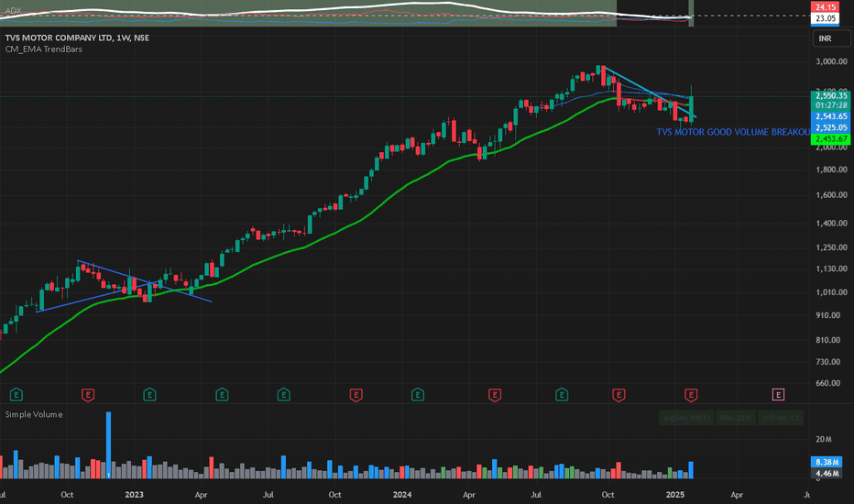Click the blue 2,543.65 price label
Viewport: 854px width, 504px height.
(831, 116)
